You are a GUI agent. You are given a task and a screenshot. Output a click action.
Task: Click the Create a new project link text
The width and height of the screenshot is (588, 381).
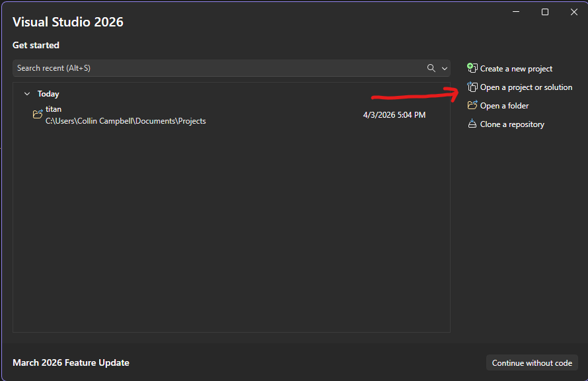[516, 68]
